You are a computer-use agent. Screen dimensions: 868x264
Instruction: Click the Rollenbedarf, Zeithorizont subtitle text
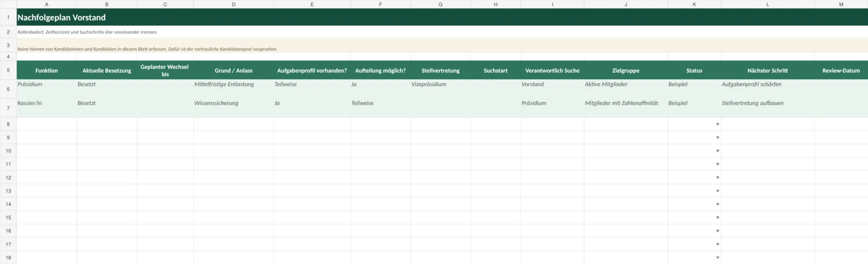[87, 32]
